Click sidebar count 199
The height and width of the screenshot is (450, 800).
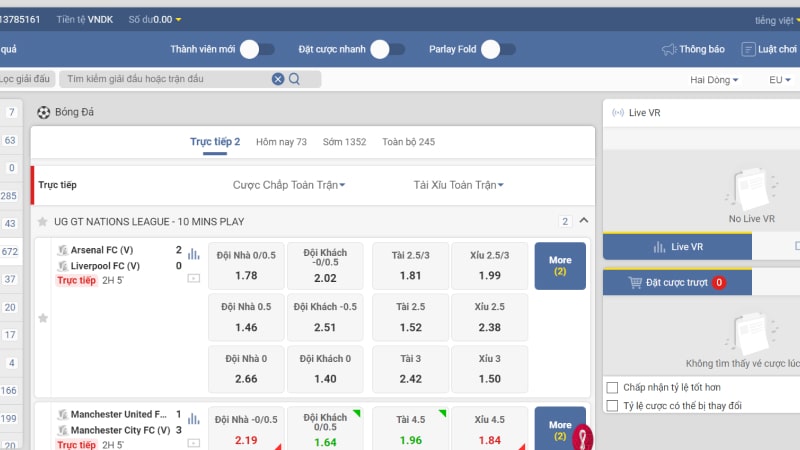[x=9, y=418]
